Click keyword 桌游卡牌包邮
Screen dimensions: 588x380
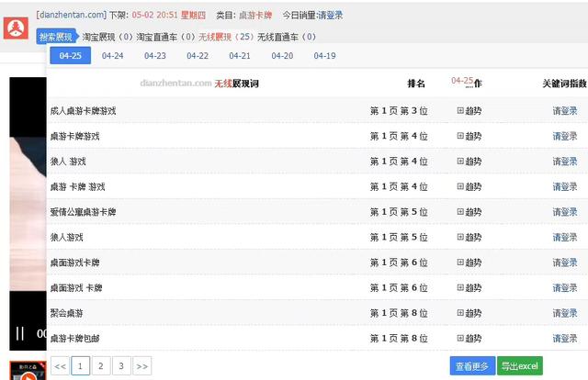75,339
